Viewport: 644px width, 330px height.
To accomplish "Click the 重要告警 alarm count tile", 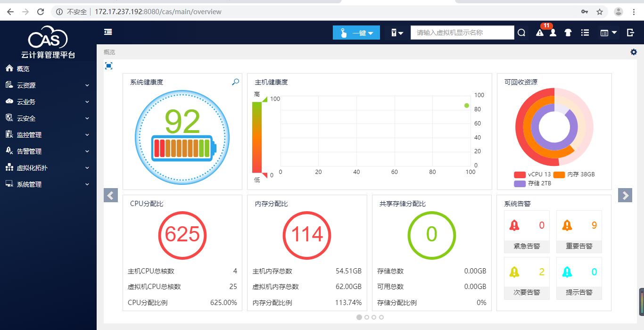I will [579, 231].
